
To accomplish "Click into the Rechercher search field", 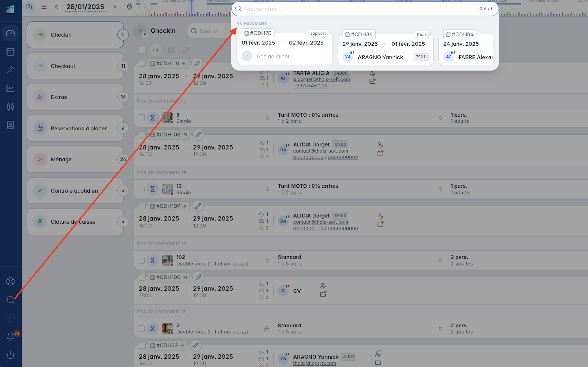I will point(365,9).
